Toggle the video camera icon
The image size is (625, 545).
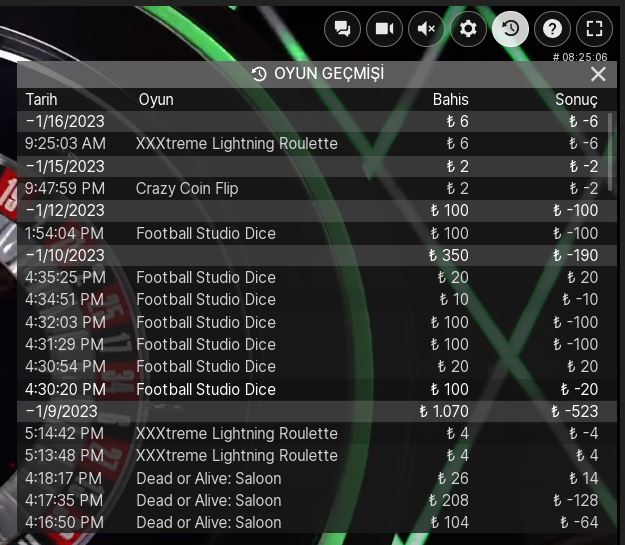[x=384, y=29]
